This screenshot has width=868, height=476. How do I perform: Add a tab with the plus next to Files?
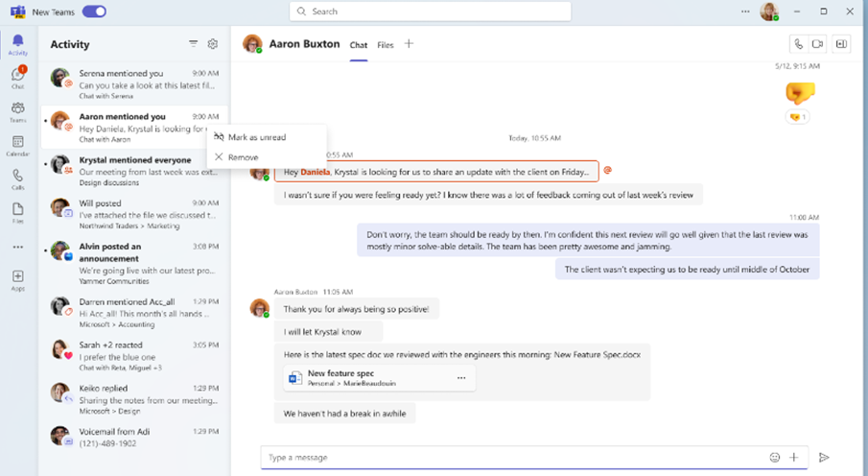click(x=409, y=44)
